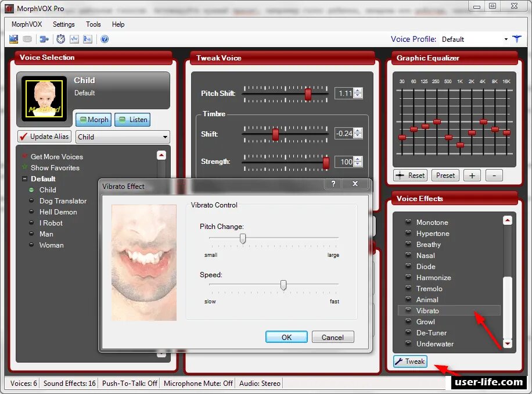
Task: Click the Timbre Strength slider handle
Action: click(326, 163)
